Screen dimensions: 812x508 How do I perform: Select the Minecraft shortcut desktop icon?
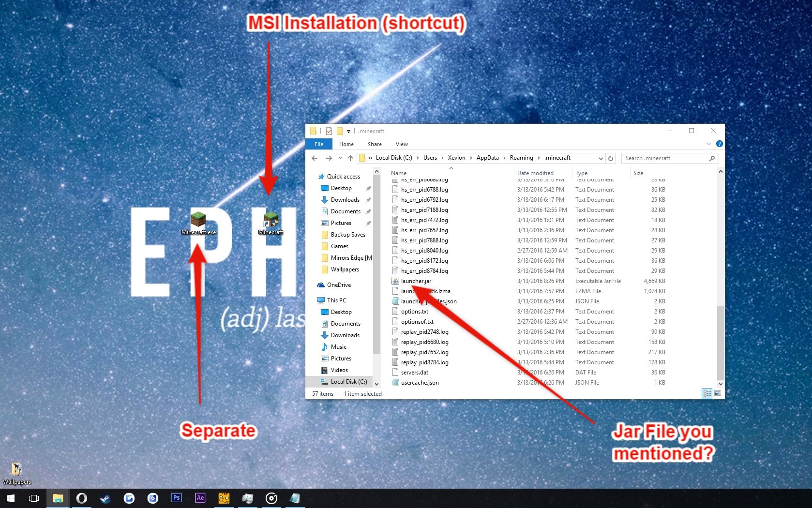click(x=271, y=224)
